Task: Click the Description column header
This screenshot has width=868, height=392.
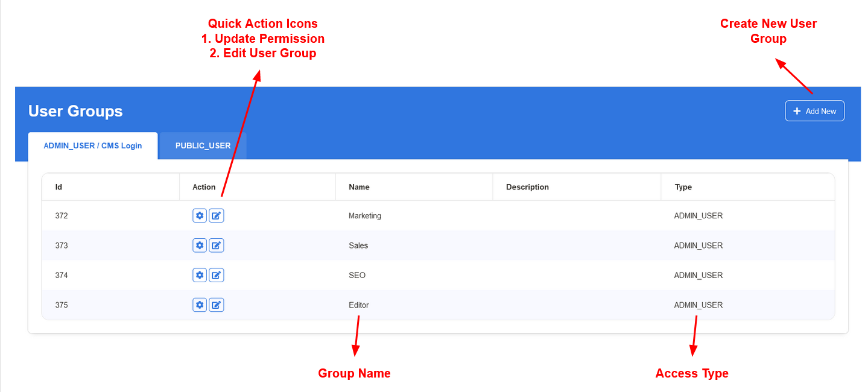Action: (x=527, y=187)
